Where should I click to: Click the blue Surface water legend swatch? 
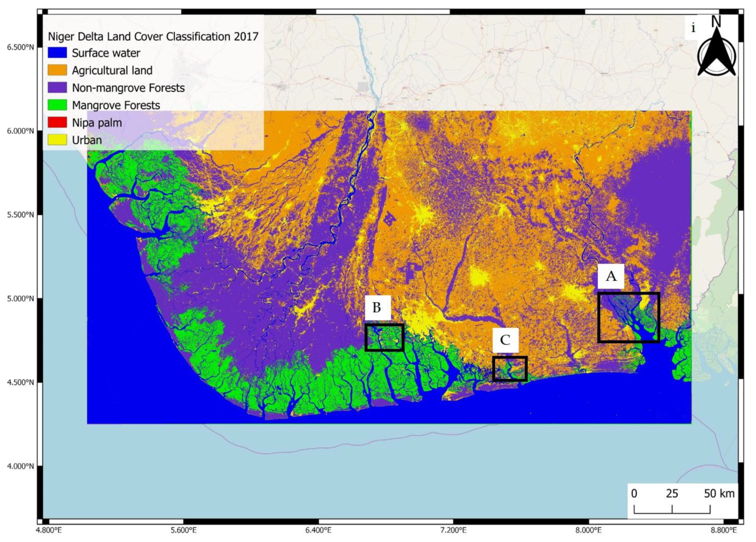(x=57, y=53)
